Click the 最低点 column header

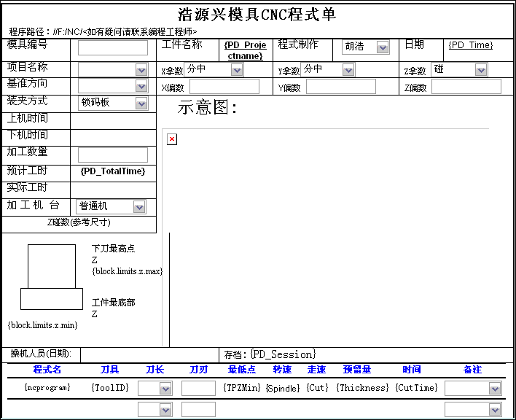tap(242, 370)
